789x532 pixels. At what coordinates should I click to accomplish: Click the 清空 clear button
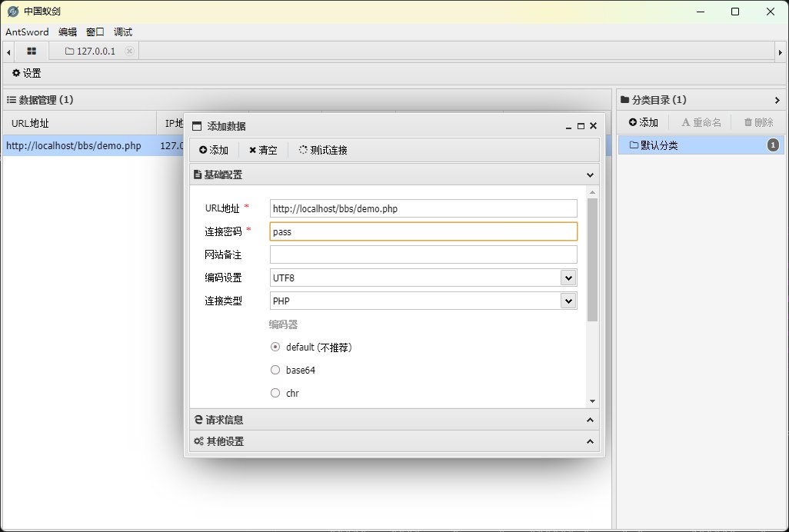tap(263, 151)
